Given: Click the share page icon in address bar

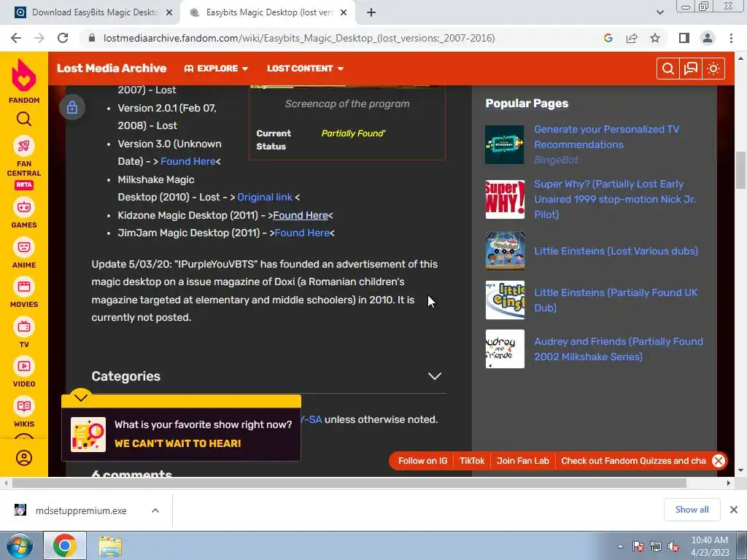Looking at the screenshot, I should (632, 38).
